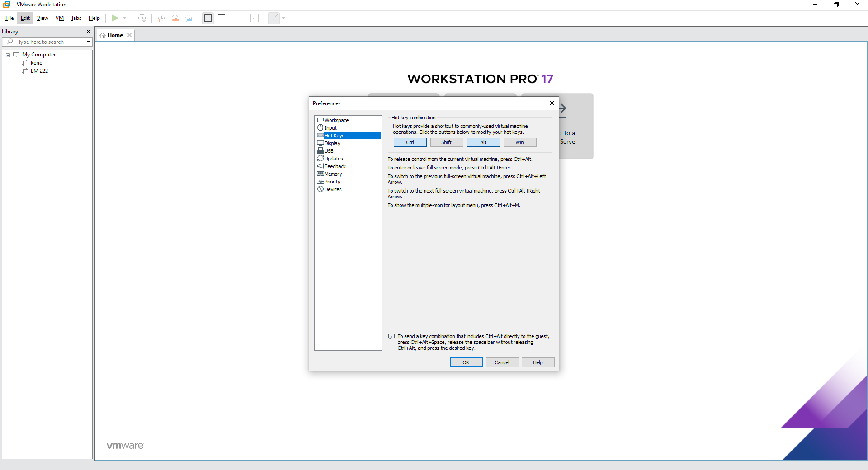The height and width of the screenshot is (470, 868).
Task: Enter full screen mode icon
Action: pos(235,18)
